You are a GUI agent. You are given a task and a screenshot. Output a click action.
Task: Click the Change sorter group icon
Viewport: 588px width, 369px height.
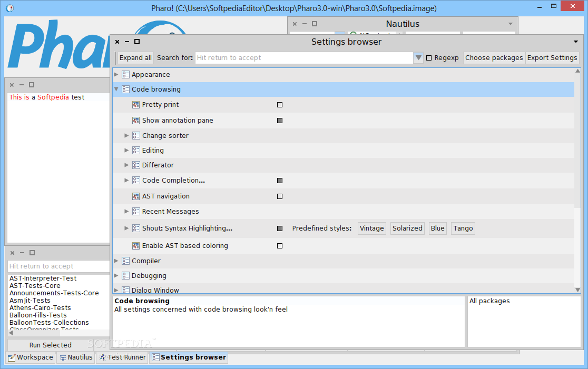pyautogui.click(x=136, y=136)
